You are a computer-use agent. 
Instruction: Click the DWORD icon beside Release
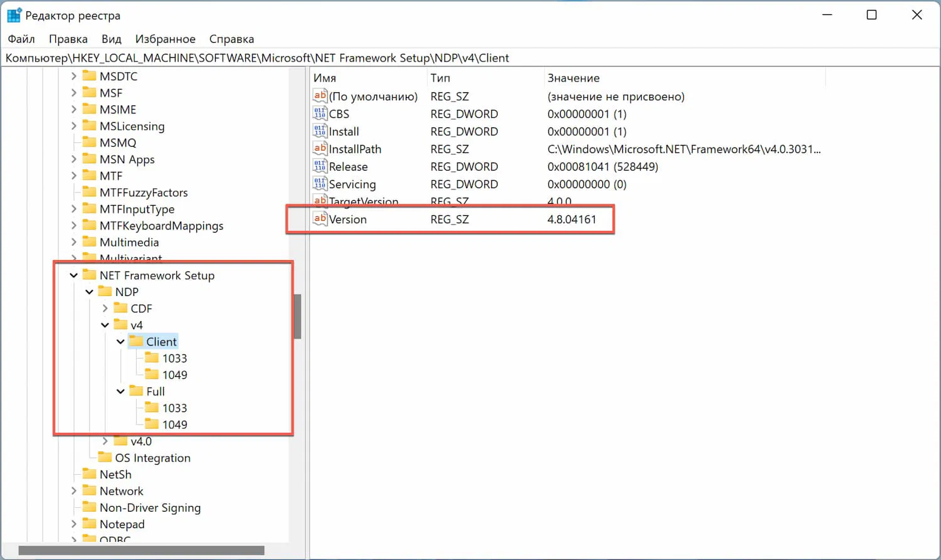[x=320, y=166]
